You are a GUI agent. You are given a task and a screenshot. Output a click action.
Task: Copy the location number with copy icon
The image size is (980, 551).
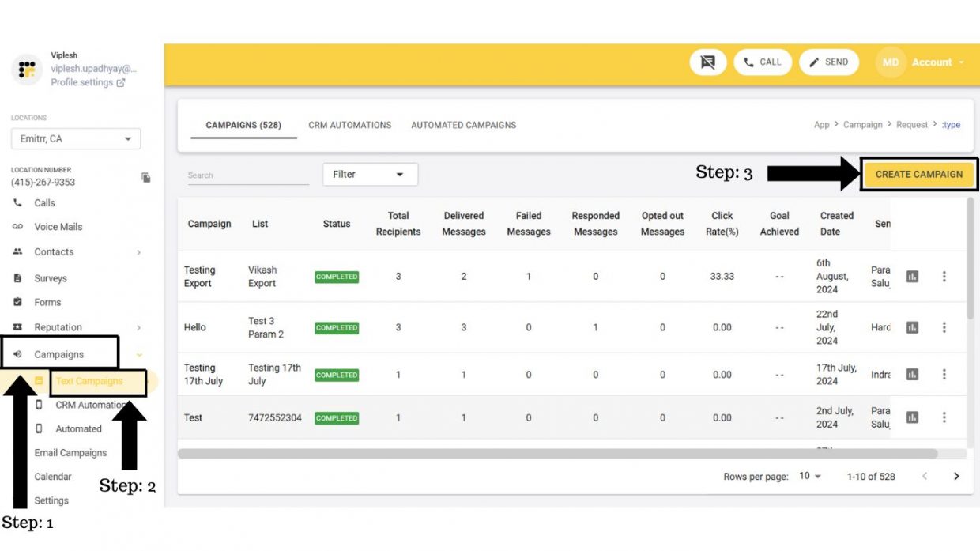click(145, 178)
